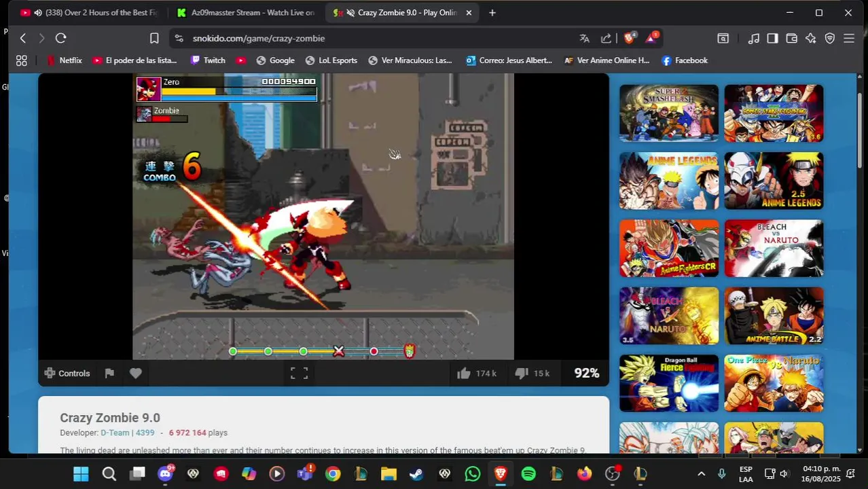Open the Brave Shields lion icon
Screen dimensions: 868x489
click(629, 38)
